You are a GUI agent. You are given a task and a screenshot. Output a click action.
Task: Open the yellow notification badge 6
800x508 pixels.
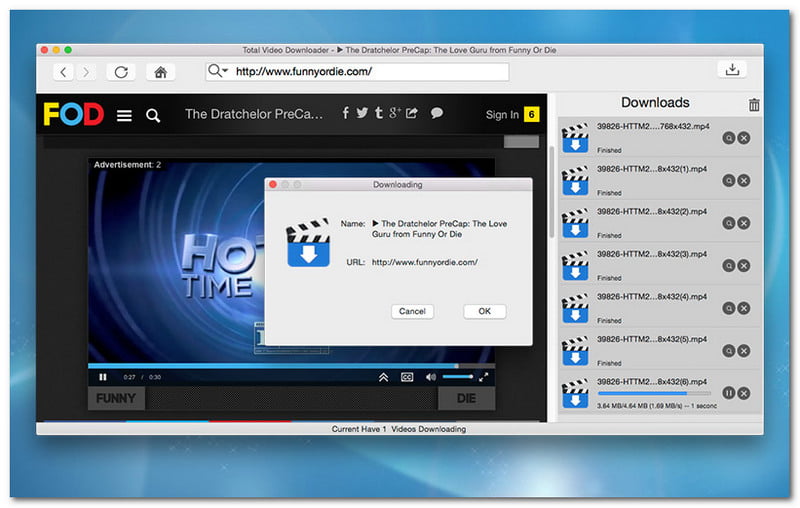531,114
